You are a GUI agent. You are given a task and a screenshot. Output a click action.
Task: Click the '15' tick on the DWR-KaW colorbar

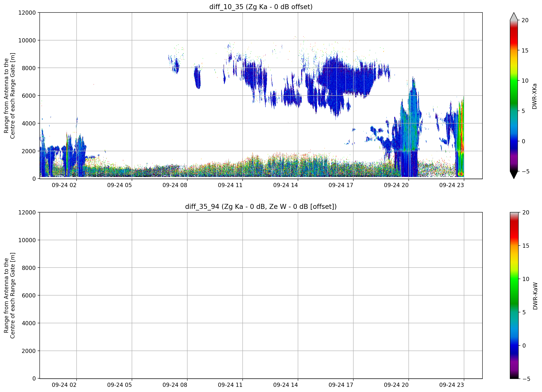[x=526, y=246]
